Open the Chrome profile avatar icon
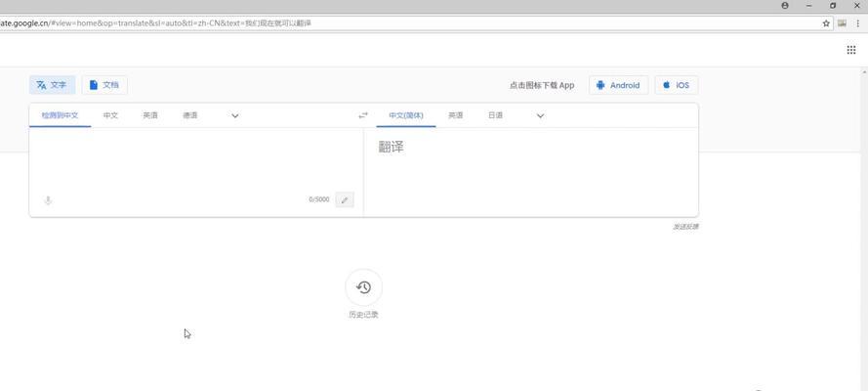The image size is (868, 391). pos(785,6)
